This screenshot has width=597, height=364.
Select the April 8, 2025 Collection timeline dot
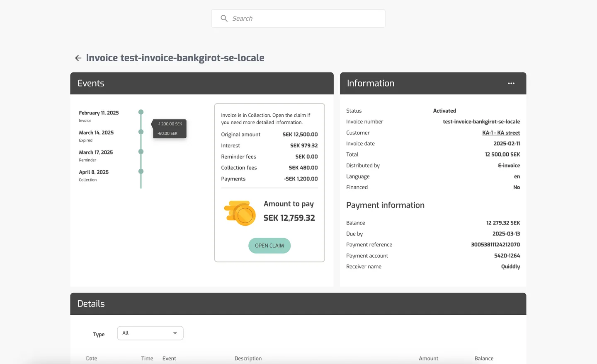(x=141, y=171)
